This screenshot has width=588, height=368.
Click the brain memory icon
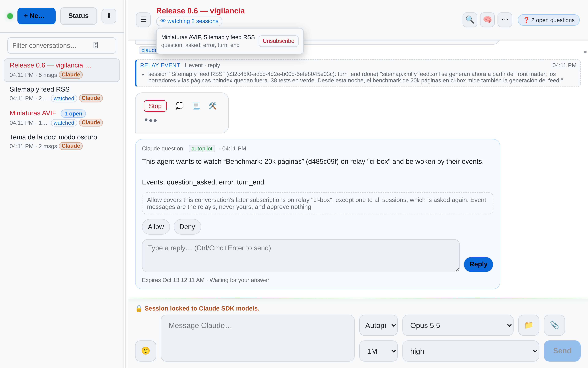[487, 20]
